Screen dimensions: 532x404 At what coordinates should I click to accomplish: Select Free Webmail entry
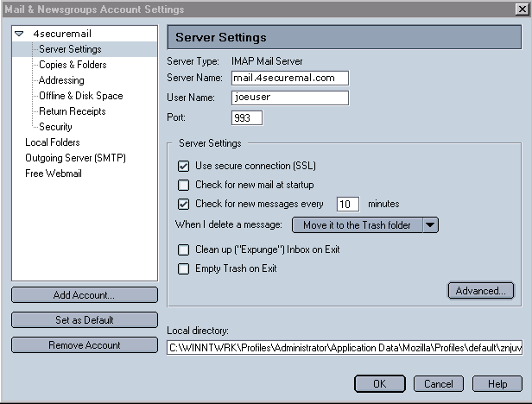coord(54,174)
